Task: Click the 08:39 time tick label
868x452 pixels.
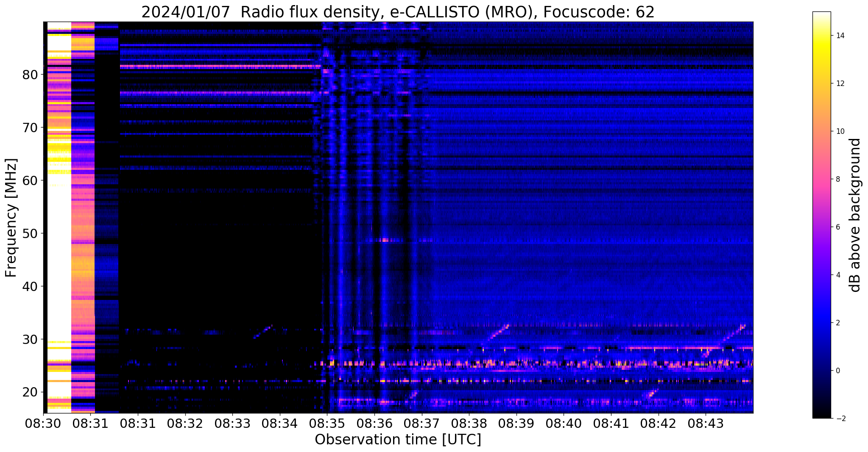Action: 516,423
